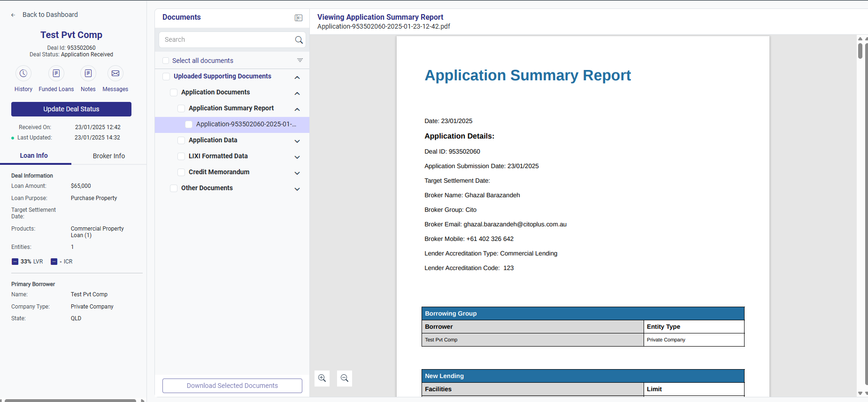Select the Loan Info tab
The image size is (868, 402).
point(34,155)
